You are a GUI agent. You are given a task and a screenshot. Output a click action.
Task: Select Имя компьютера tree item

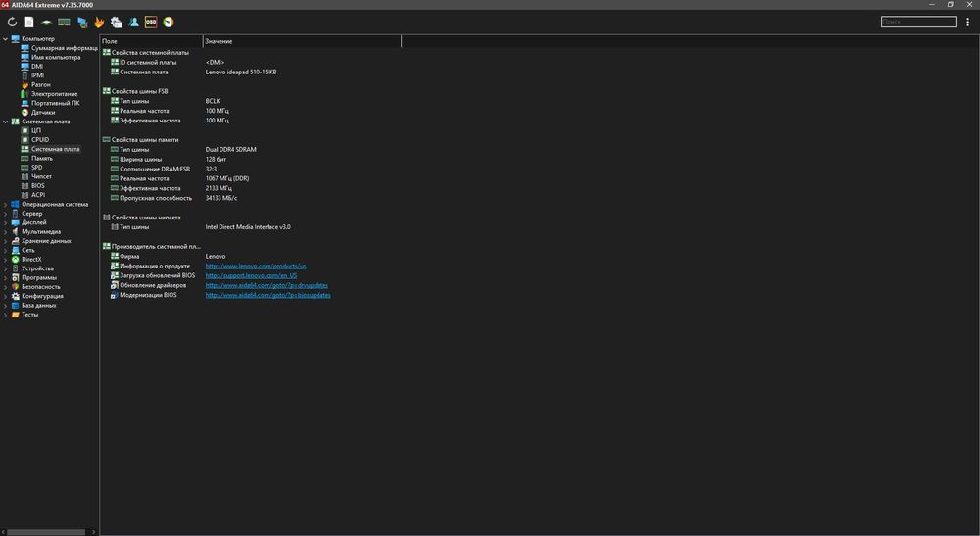click(x=56, y=58)
